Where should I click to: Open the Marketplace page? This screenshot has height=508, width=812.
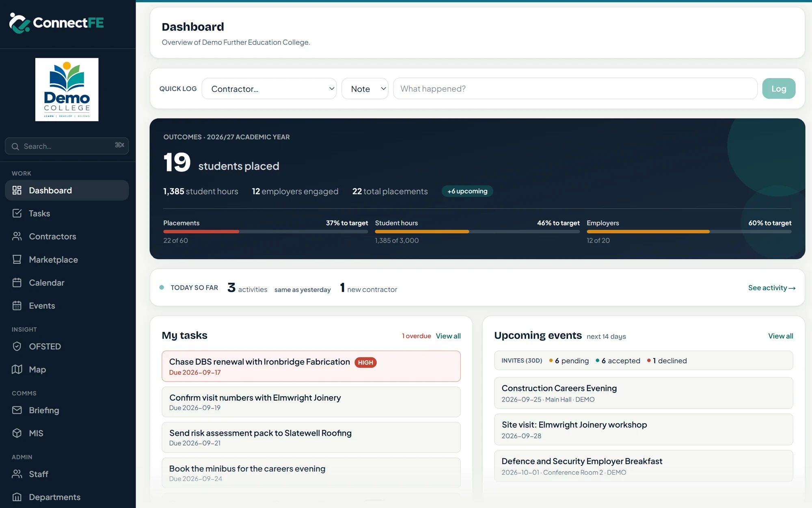[x=67, y=260]
